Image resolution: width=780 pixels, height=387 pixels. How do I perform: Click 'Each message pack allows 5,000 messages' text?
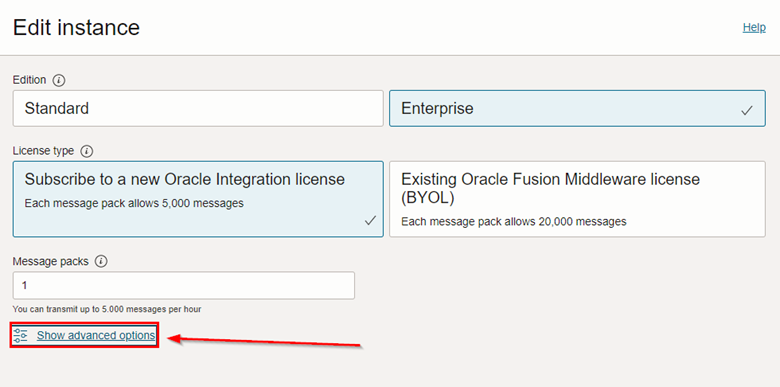coord(134,203)
